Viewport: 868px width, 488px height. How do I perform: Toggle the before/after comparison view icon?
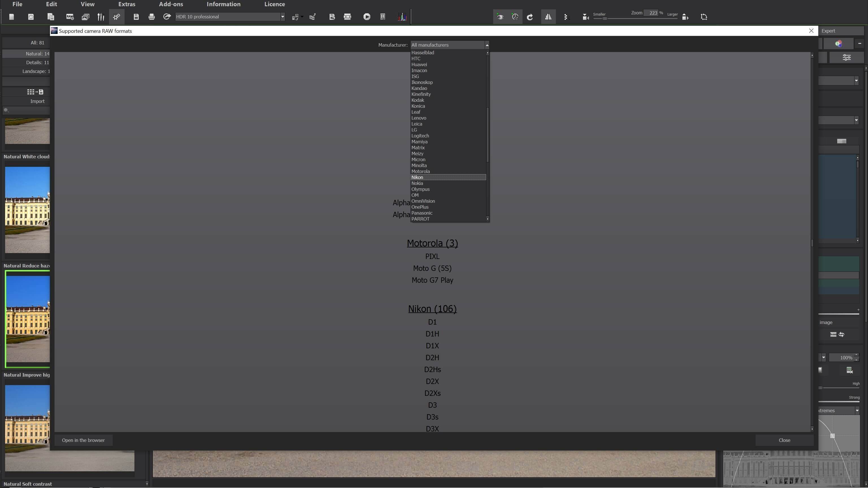548,17
